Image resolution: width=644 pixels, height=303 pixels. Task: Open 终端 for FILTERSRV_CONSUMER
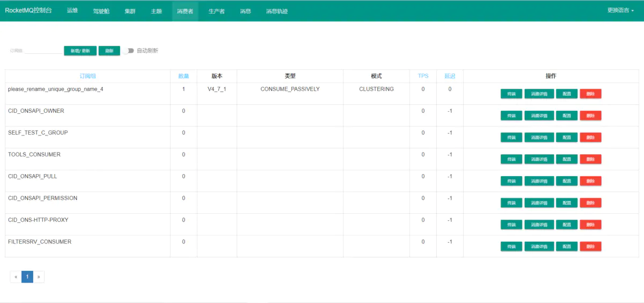click(511, 247)
